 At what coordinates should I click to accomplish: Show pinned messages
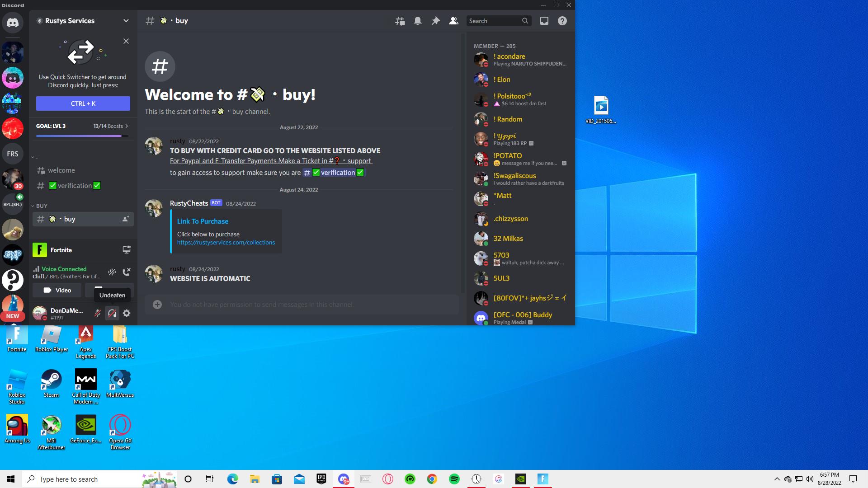[435, 21]
